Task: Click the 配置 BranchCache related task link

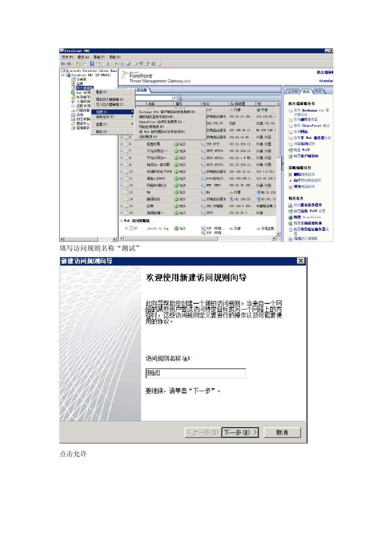Action: [307, 217]
